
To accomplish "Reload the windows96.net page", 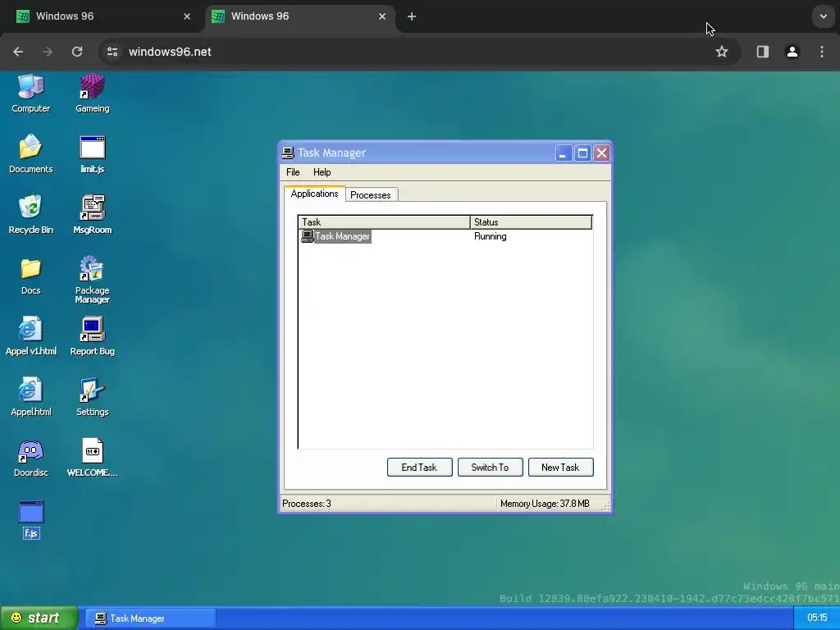I will pyautogui.click(x=77, y=52).
